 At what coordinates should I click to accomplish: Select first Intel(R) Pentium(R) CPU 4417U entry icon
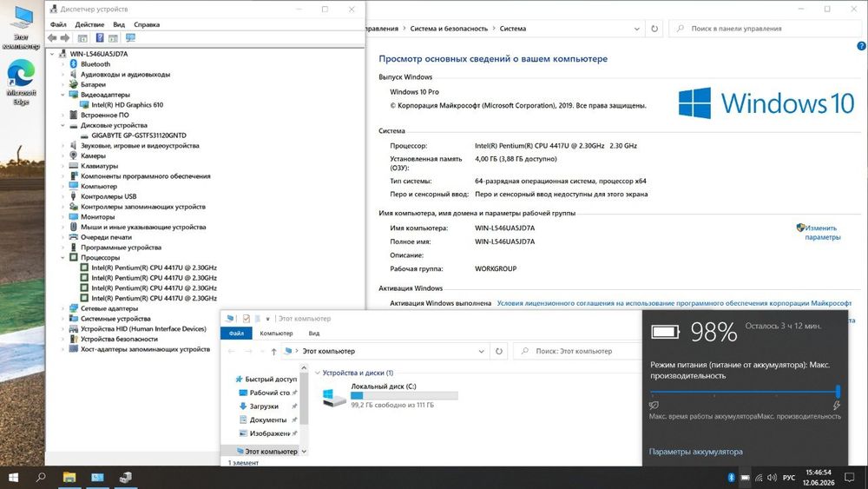(x=84, y=268)
